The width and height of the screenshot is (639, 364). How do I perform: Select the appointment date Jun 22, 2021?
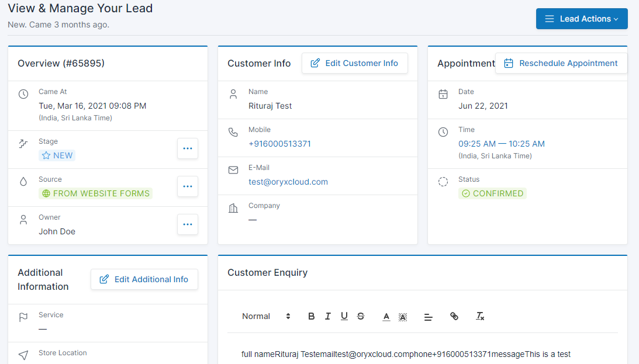tap(483, 106)
